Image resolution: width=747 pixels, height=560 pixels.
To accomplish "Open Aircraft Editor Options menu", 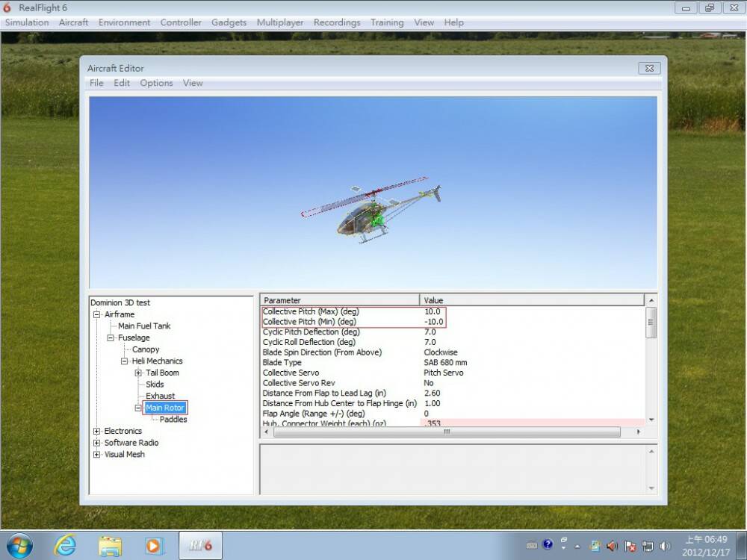I will click(x=156, y=83).
